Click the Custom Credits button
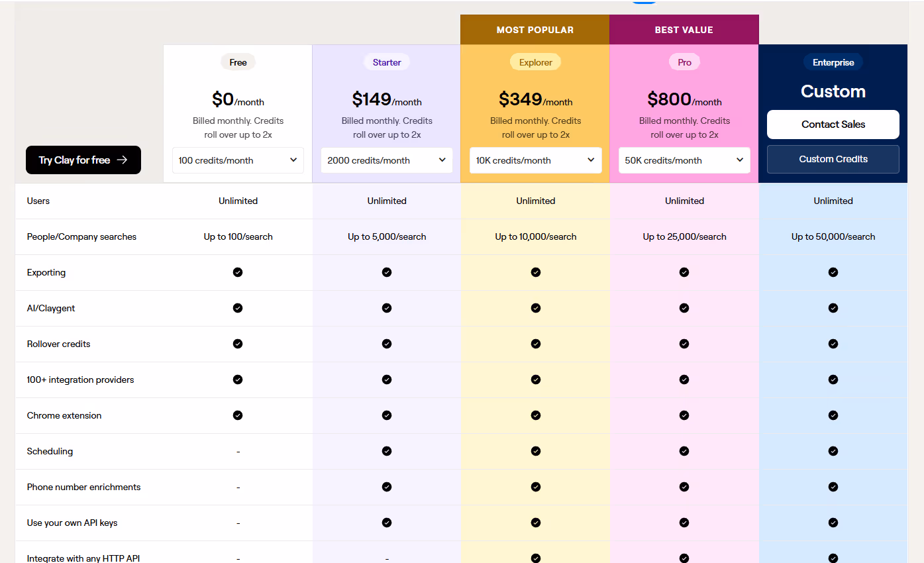 [833, 159]
